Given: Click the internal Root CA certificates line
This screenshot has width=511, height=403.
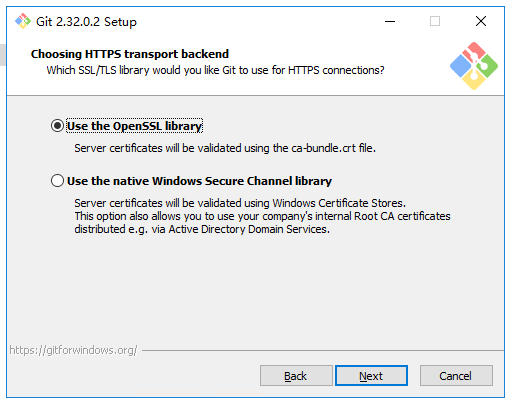Looking at the screenshot, I should [262, 216].
